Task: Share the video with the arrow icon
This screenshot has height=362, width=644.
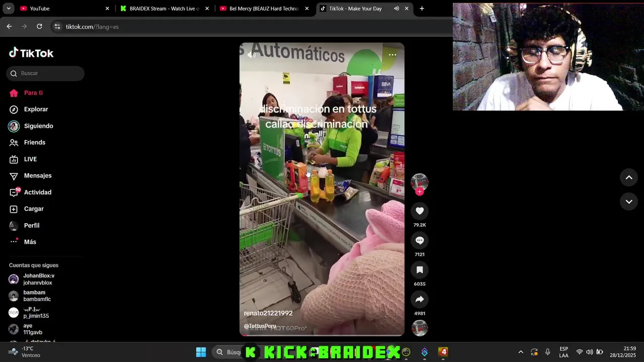Action: (x=420, y=299)
